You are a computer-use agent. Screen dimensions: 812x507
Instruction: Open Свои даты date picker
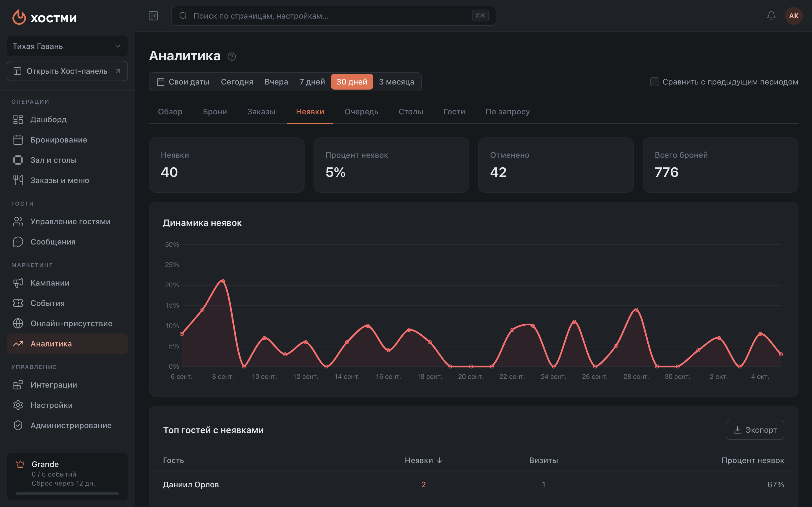183,82
